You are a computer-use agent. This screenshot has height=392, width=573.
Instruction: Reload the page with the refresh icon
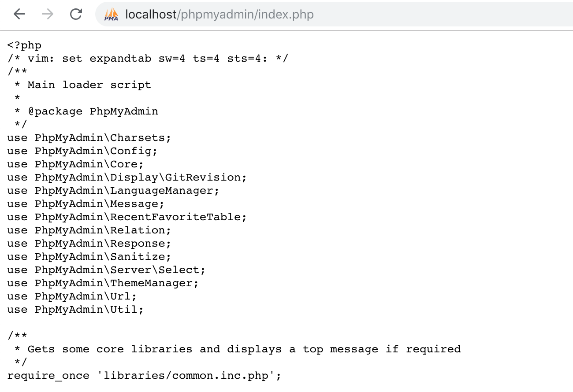76,15
